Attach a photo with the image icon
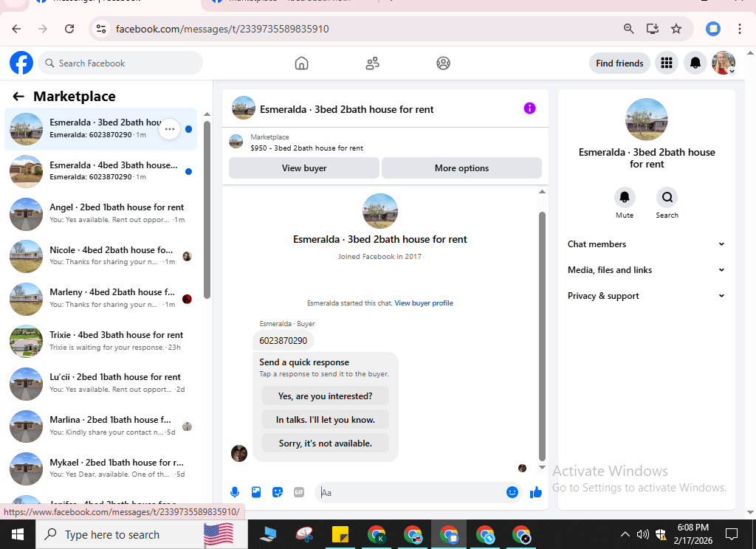Viewport: 756px width, 549px height. [x=256, y=492]
